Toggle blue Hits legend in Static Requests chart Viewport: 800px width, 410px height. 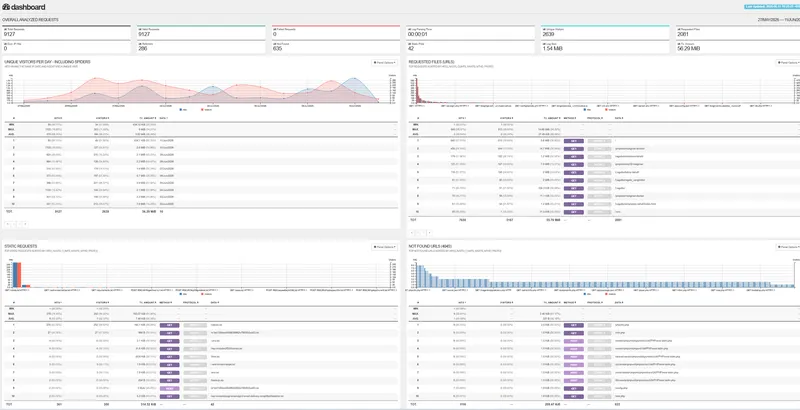point(183,294)
